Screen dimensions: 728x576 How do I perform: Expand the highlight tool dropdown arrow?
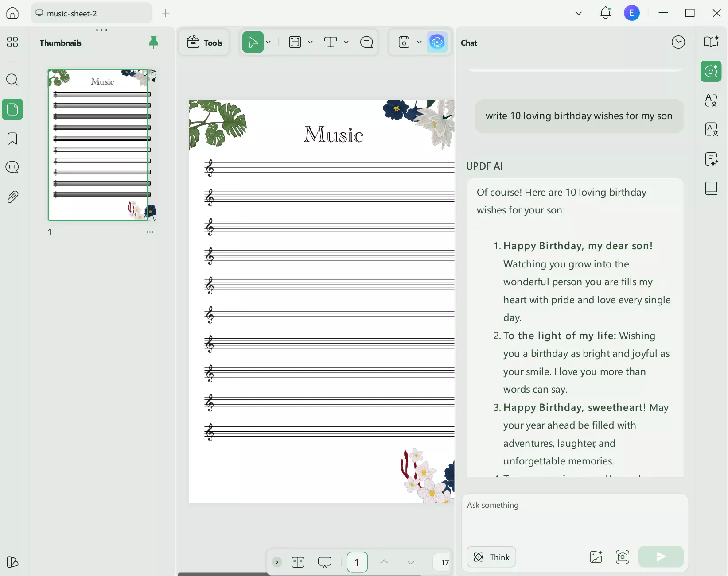point(311,43)
